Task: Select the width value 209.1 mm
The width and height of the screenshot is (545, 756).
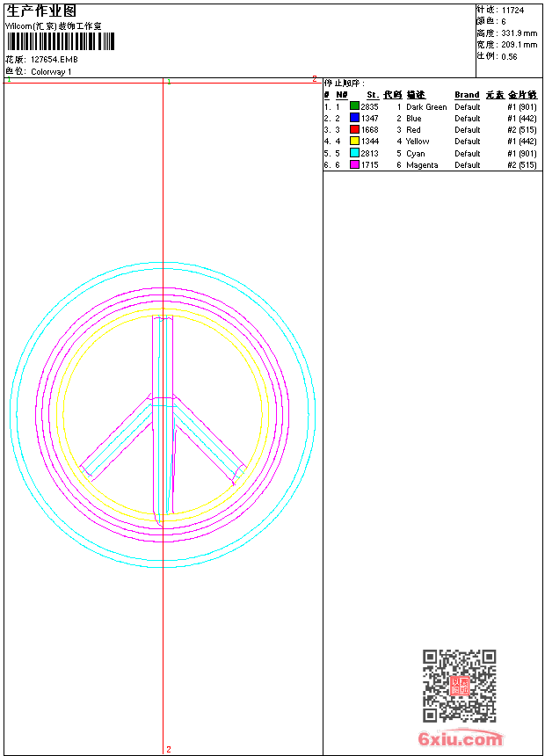Action: click(x=520, y=45)
